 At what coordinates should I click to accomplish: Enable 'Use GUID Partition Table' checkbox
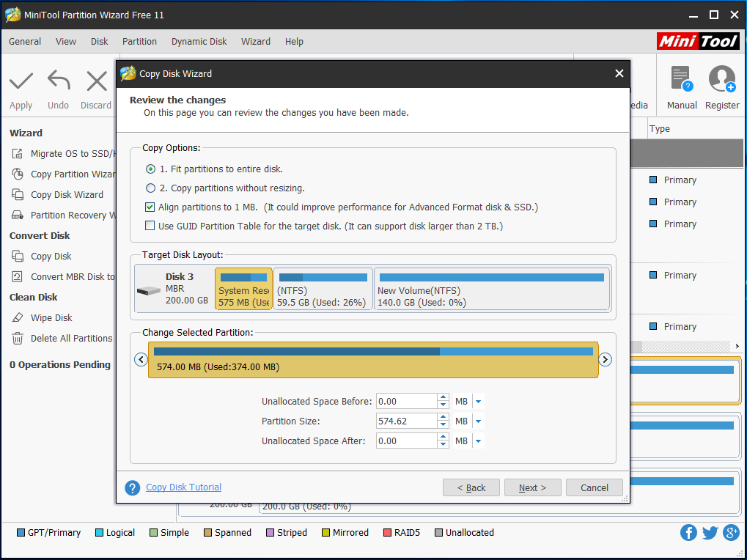coord(150,226)
